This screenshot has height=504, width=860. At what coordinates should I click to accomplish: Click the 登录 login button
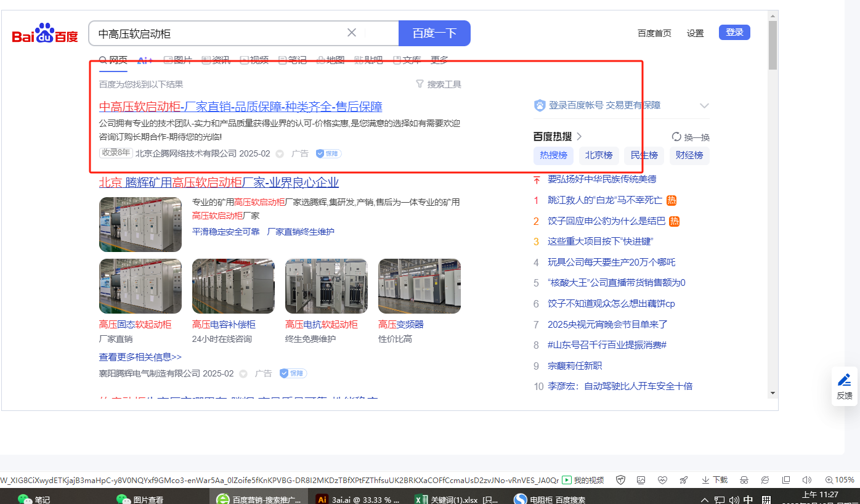pyautogui.click(x=734, y=33)
